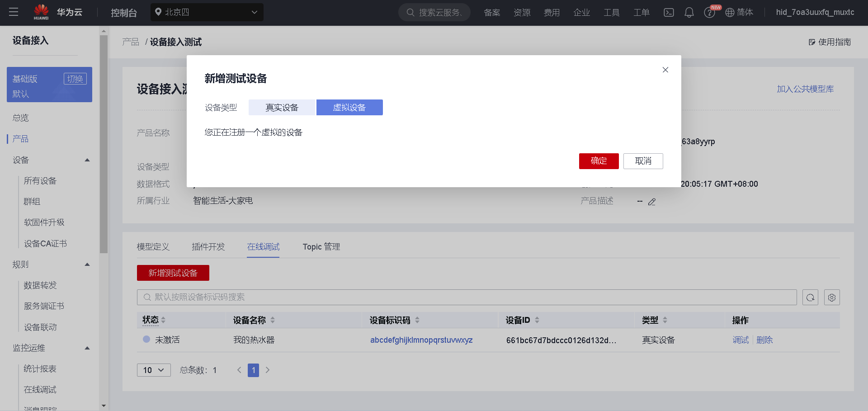868x411 pixels.
Task: Sort by 设备标识码 column
Action: click(417, 320)
